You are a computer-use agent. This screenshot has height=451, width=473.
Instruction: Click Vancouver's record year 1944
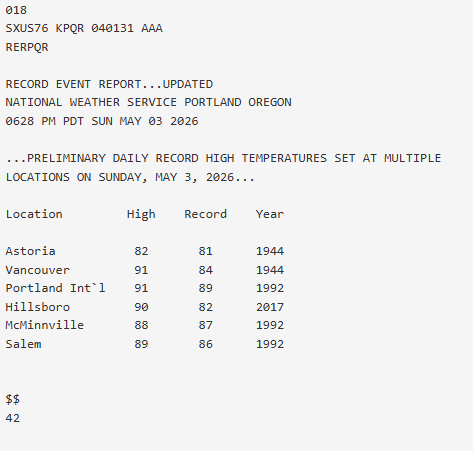pyautogui.click(x=270, y=270)
